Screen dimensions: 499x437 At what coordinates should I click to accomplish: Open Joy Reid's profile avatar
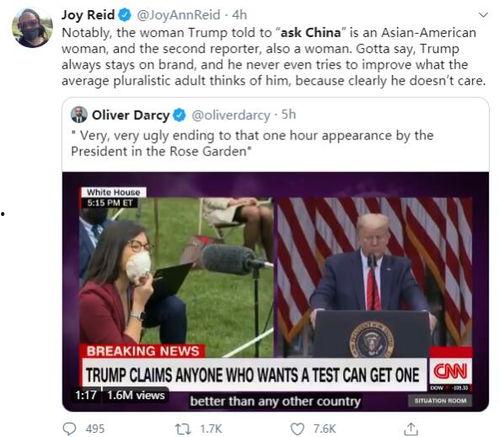click(x=32, y=28)
